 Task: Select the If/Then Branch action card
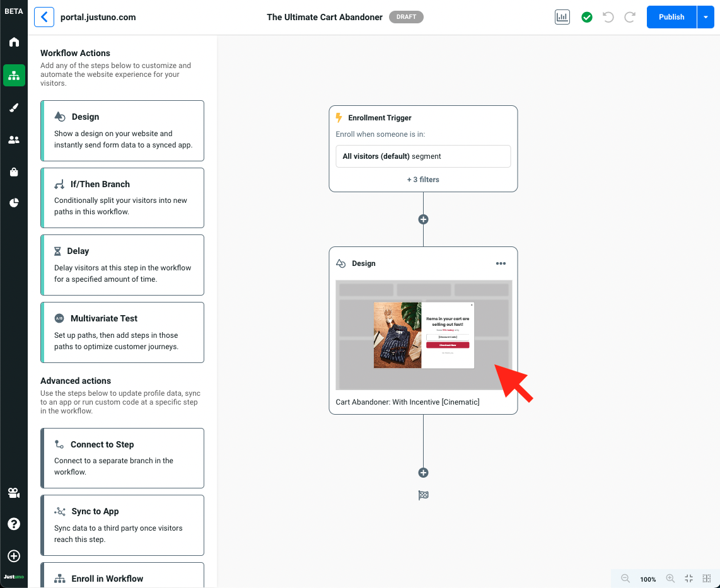point(122,197)
